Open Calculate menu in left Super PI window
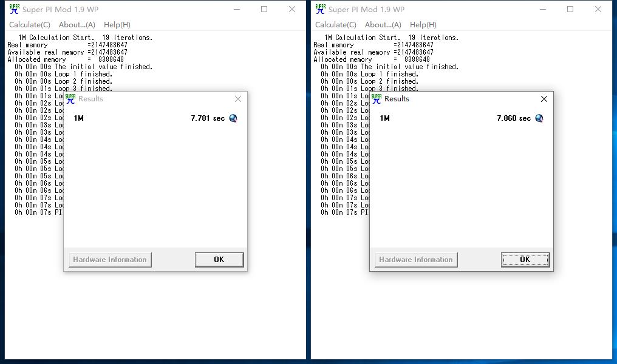 click(x=30, y=25)
